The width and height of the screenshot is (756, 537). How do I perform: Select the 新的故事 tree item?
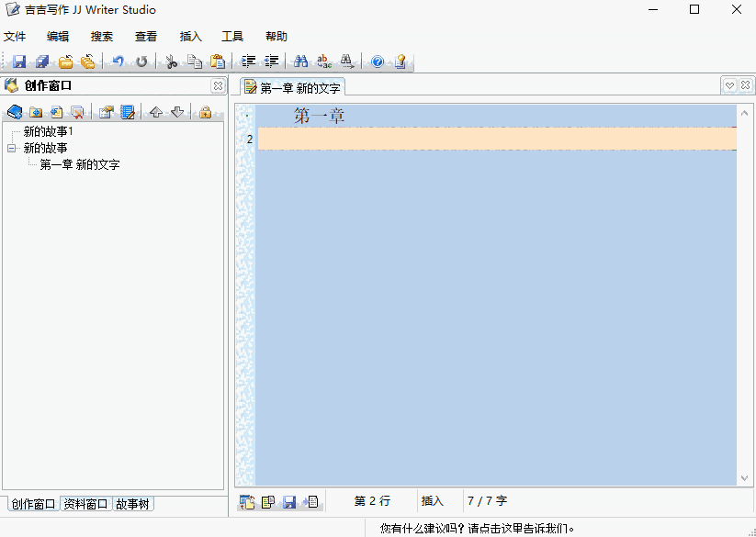click(x=45, y=149)
